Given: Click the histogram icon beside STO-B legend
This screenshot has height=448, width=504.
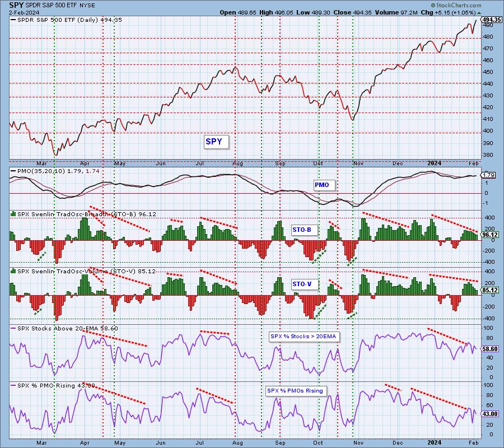Looking at the screenshot, I should click(x=13, y=214).
